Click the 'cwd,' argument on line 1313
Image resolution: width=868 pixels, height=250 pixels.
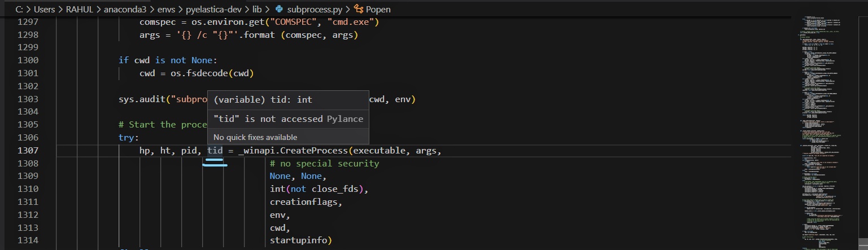pyautogui.click(x=280, y=228)
